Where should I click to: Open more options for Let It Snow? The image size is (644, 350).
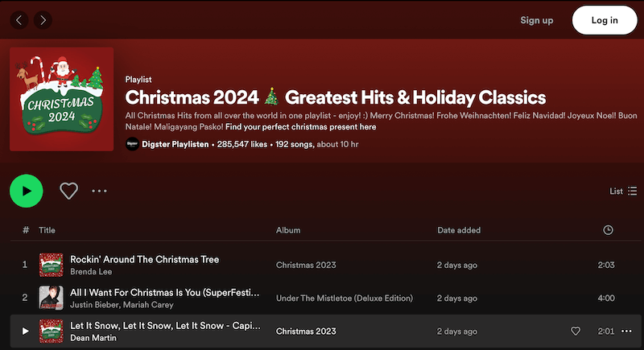627,331
